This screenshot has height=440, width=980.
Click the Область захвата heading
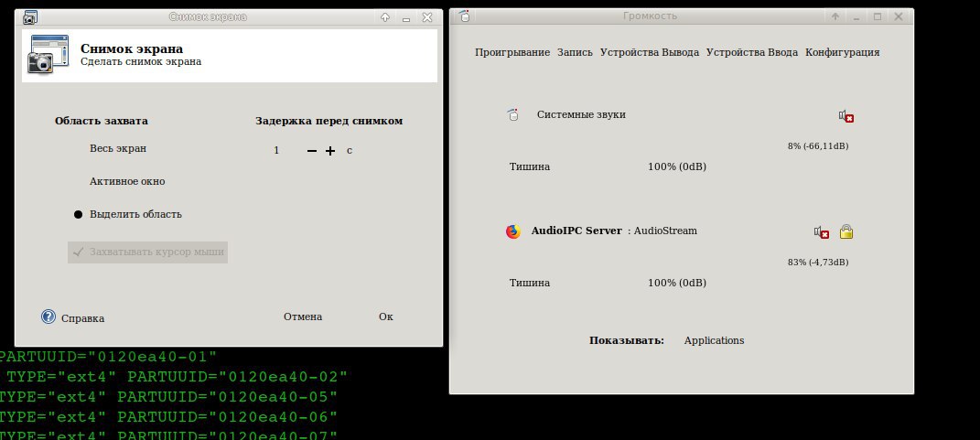[x=102, y=122]
